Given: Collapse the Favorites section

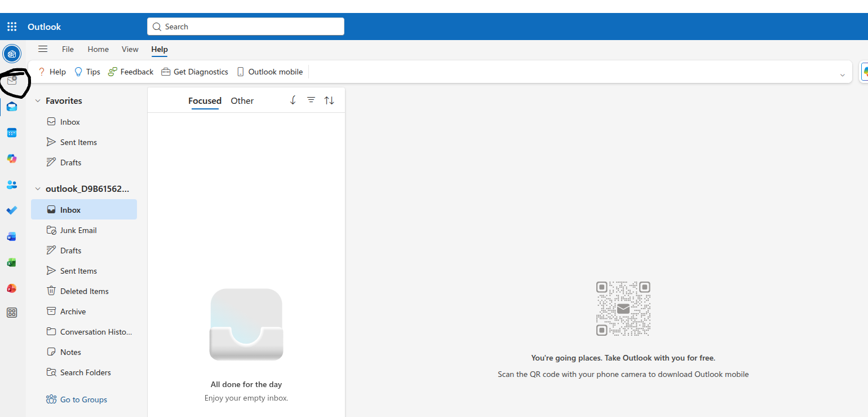Looking at the screenshot, I should (37, 100).
